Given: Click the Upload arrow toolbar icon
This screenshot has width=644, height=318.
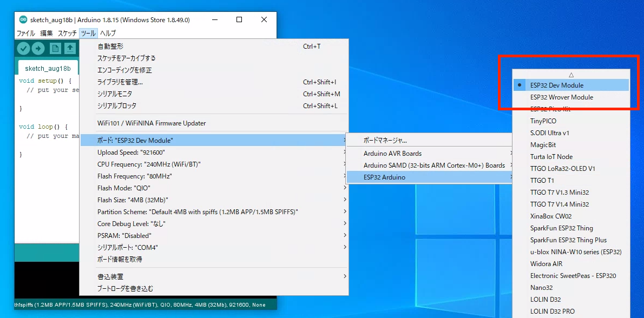Looking at the screenshot, I should point(38,49).
